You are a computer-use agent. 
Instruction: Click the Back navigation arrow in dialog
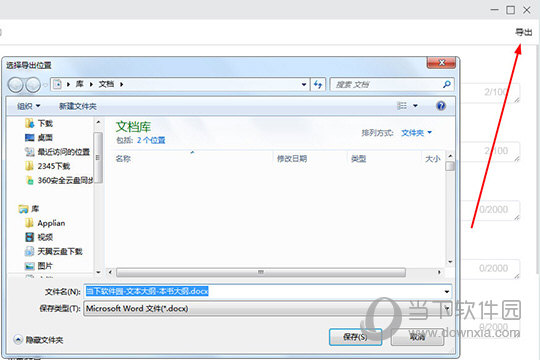15,85
